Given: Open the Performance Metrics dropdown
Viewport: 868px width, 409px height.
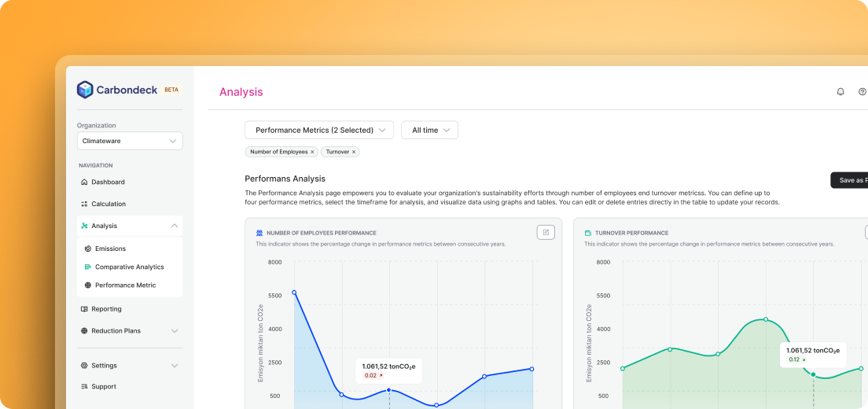Looking at the screenshot, I should pyautogui.click(x=319, y=131).
